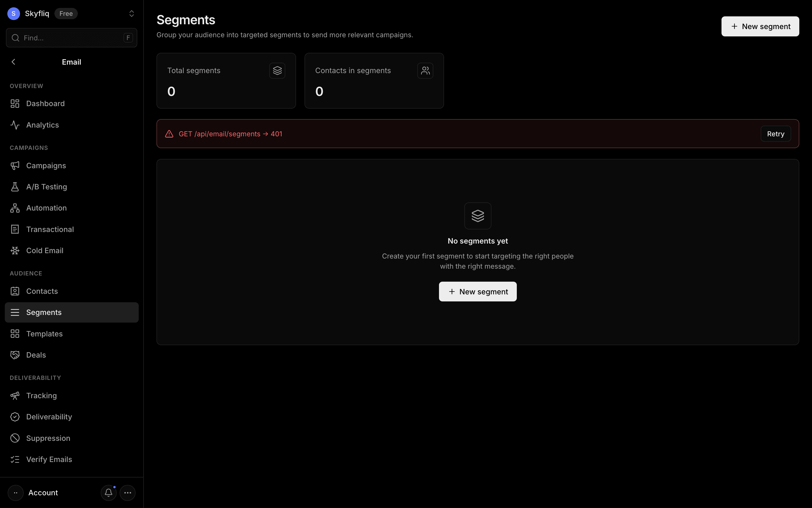This screenshot has width=812, height=508.
Task: Click the A/B Testing flask icon
Action: tap(15, 187)
